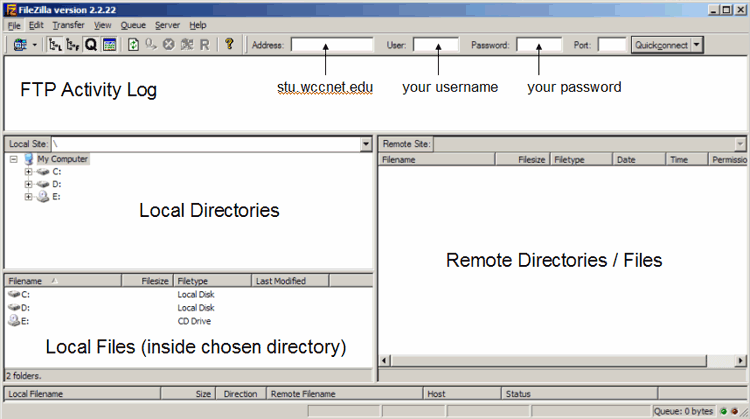Image resolution: width=750 pixels, height=419 pixels.
Task: Click the green status indicator light
Action: [724, 411]
